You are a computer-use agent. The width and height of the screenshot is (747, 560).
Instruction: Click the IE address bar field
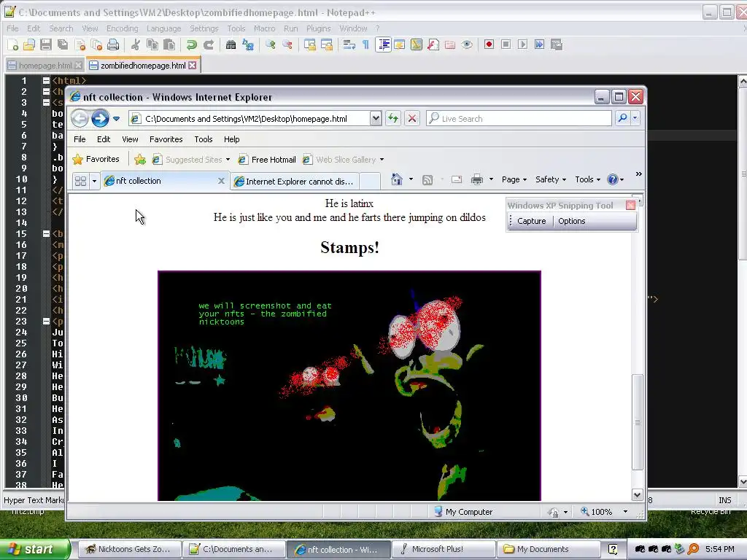pos(249,119)
